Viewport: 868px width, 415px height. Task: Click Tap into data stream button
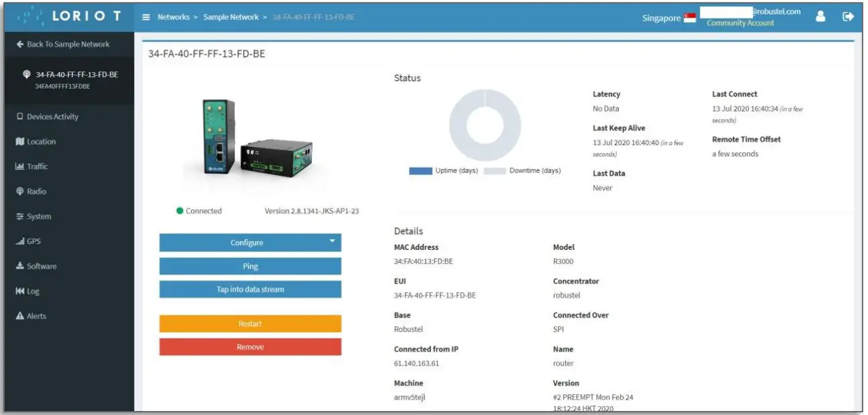tap(250, 289)
